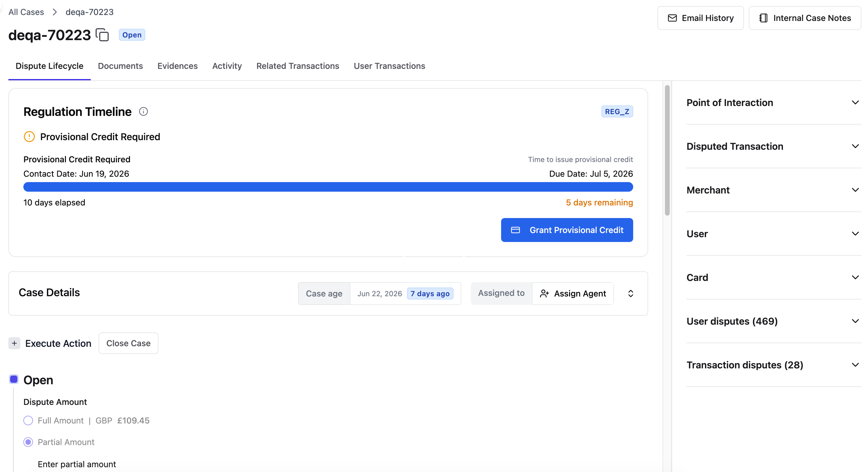The height and width of the screenshot is (472, 868).
Task: Click the Assign Agent button
Action: click(573, 294)
